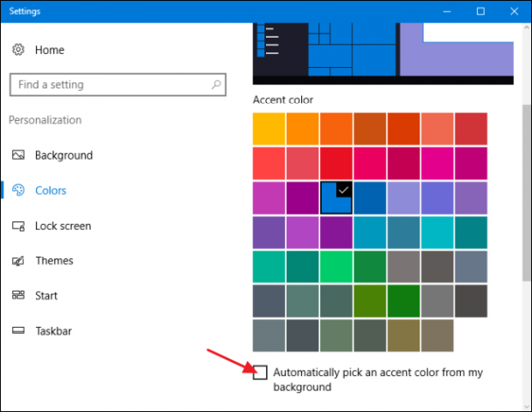Click the Taskbar icon in sidebar
532x412 pixels.
tap(18, 330)
